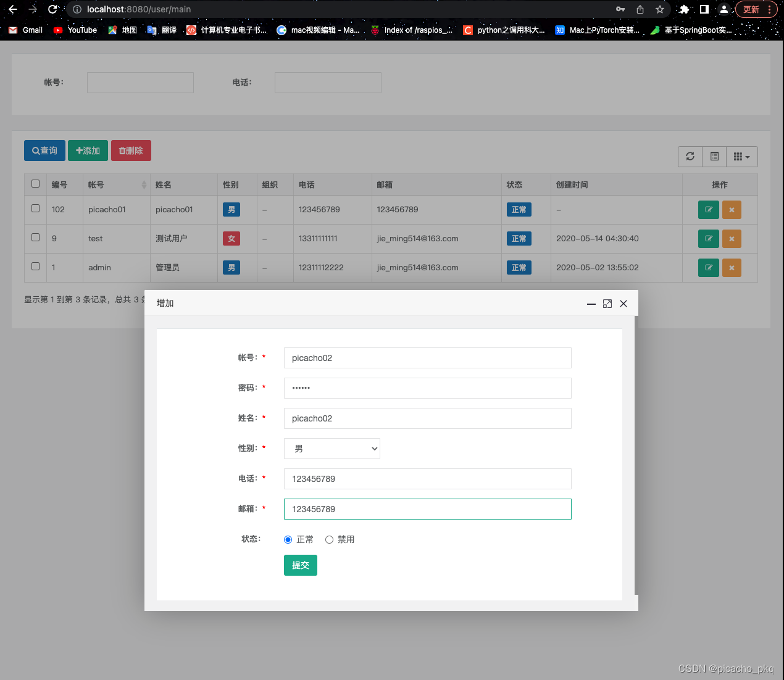Click the delete icon for admin row

pos(732,268)
